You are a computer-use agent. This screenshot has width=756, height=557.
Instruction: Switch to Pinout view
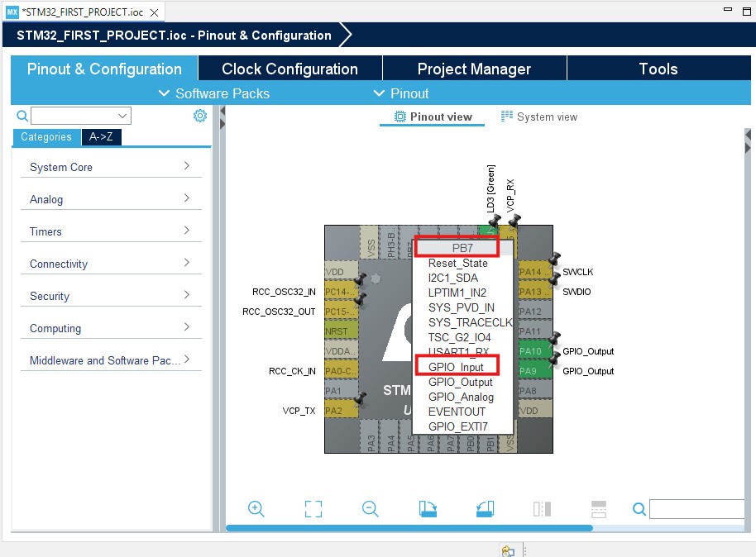click(x=433, y=117)
